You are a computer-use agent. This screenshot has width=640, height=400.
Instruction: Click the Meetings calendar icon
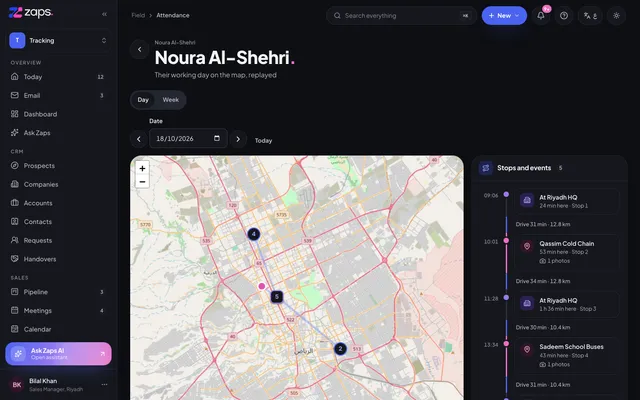pyautogui.click(x=15, y=311)
